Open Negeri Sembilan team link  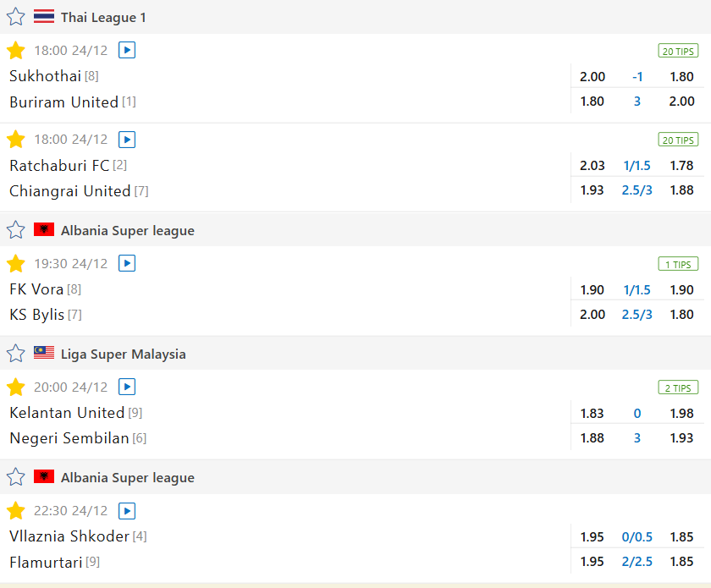click(69, 438)
